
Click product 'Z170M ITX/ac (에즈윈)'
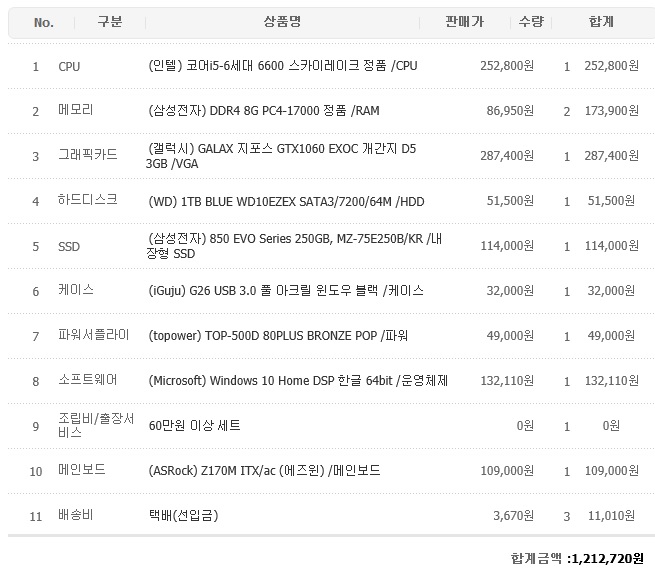(x=263, y=471)
